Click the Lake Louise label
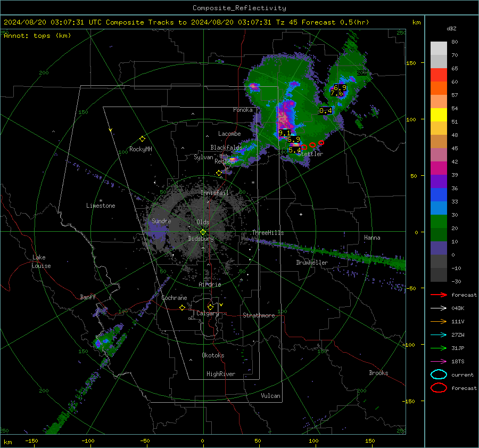This screenshot has height=448, width=479. coord(41,262)
